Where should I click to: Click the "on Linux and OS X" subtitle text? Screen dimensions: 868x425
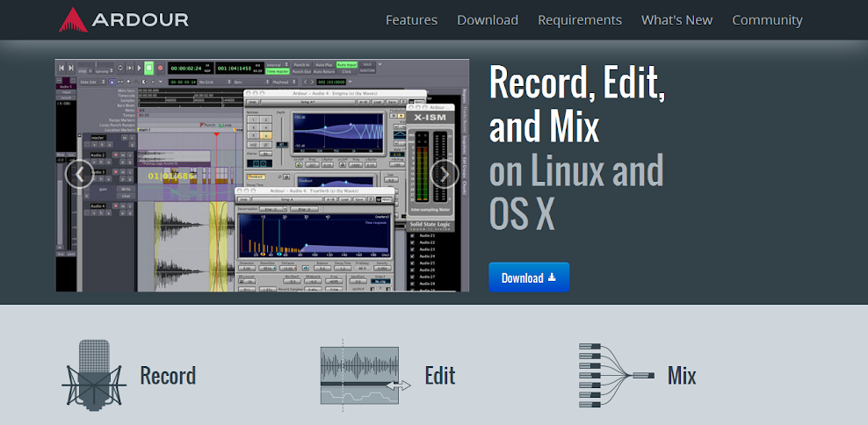coord(575,191)
